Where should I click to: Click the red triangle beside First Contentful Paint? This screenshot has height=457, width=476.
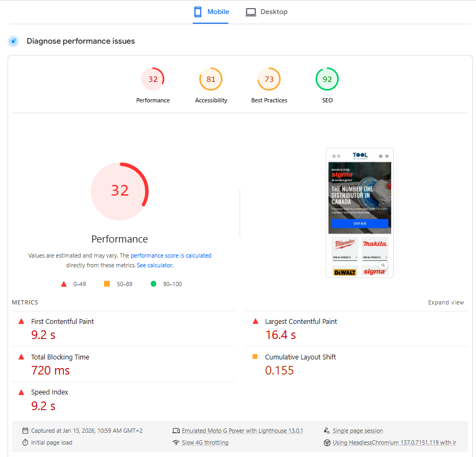(x=21, y=321)
